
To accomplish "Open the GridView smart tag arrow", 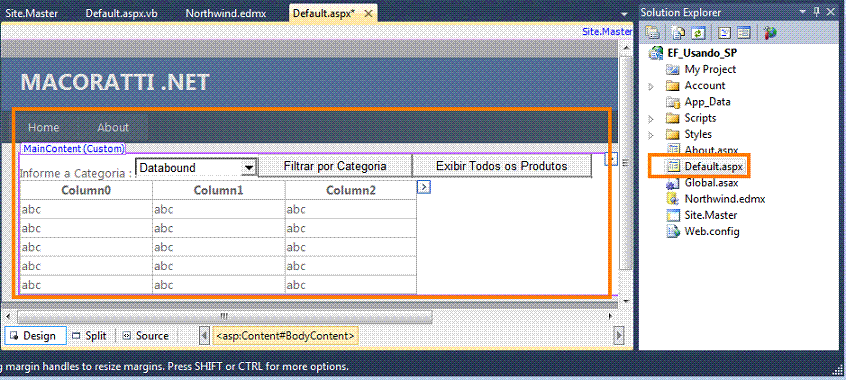I will click(424, 187).
